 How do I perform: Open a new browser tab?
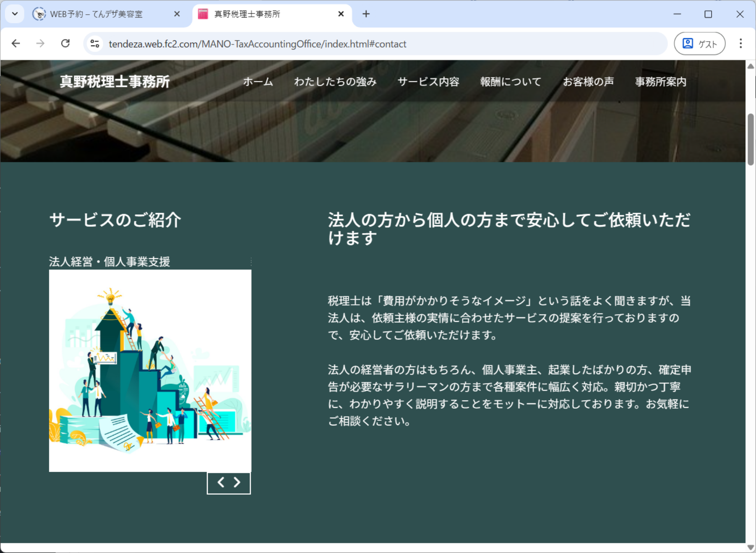pyautogui.click(x=366, y=14)
